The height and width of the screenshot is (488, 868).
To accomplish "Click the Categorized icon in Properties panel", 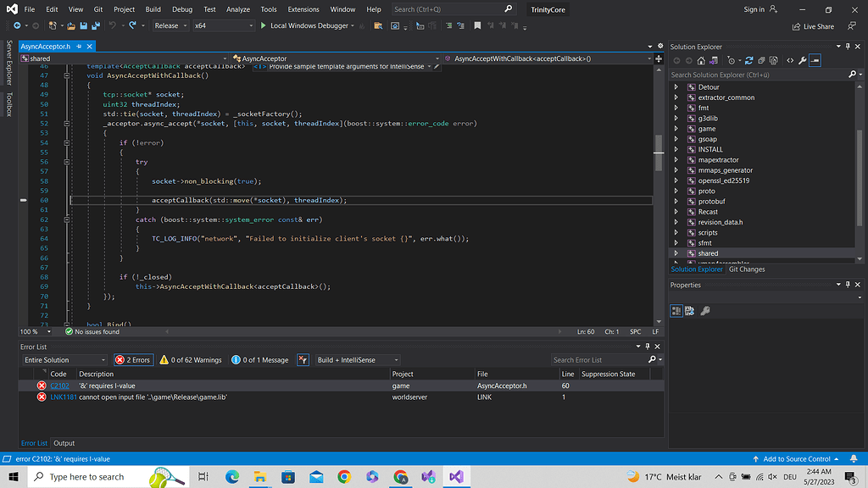I will pyautogui.click(x=676, y=310).
